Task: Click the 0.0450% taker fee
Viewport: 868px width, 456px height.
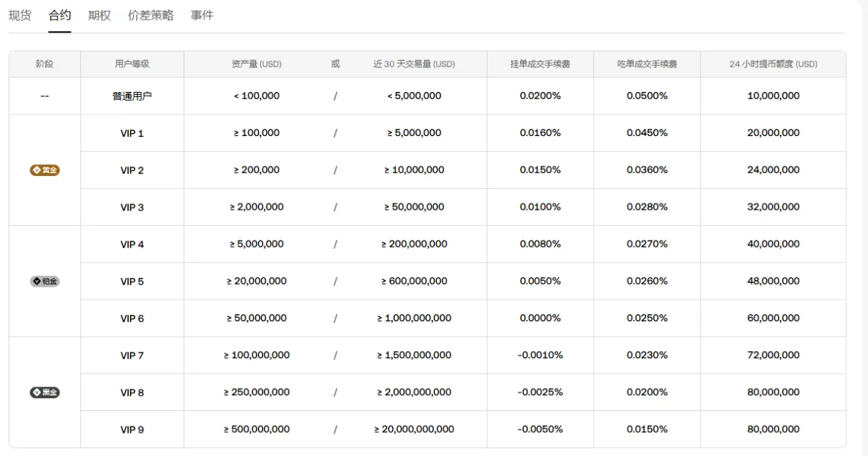Action: click(647, 133)
